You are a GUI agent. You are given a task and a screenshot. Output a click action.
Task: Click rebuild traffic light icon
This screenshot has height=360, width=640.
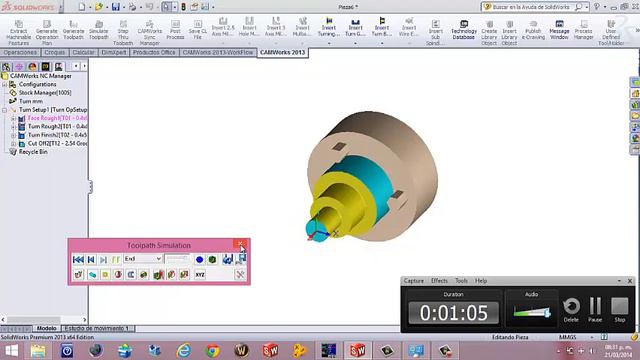coord(184,7)
